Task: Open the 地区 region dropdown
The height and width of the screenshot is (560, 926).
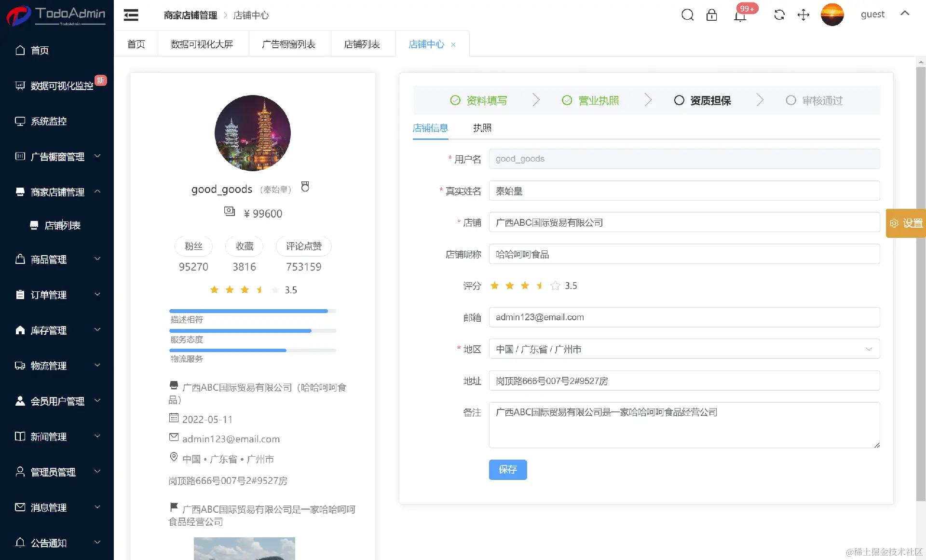Action: (x=684, y=349)
